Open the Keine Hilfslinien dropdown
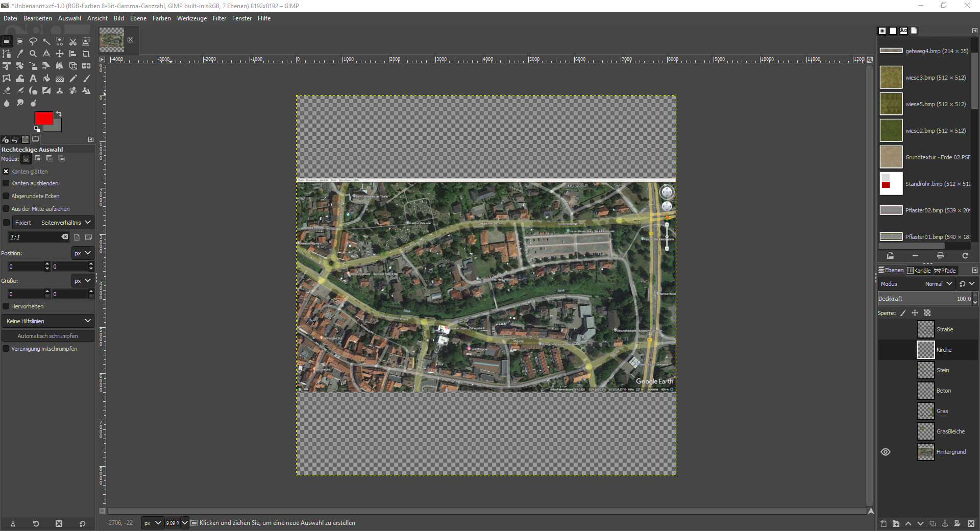980x531 pixels. (x=48, y=321)
